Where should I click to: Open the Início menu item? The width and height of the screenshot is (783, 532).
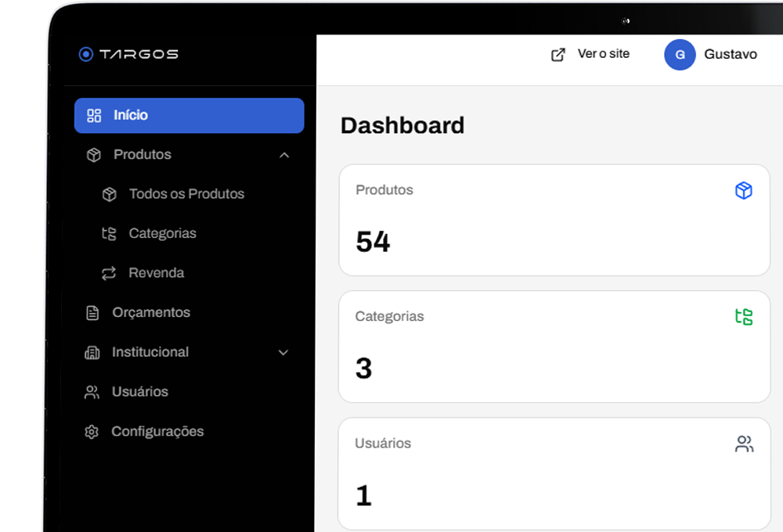click(189, 115)
